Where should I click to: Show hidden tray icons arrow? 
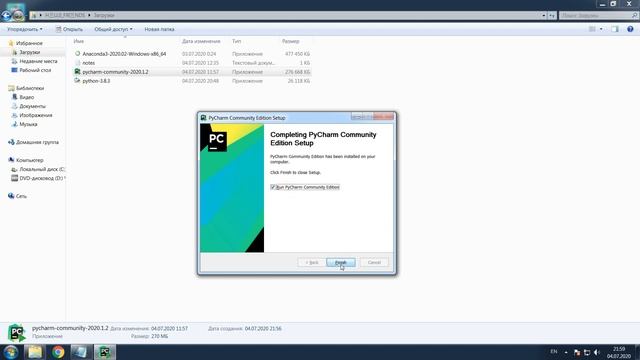(x=566, y=352)
